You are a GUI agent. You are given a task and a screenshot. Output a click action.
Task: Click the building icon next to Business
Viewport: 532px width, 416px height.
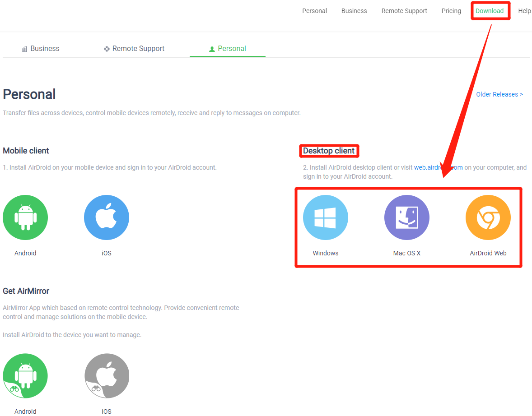coord(24,48)
